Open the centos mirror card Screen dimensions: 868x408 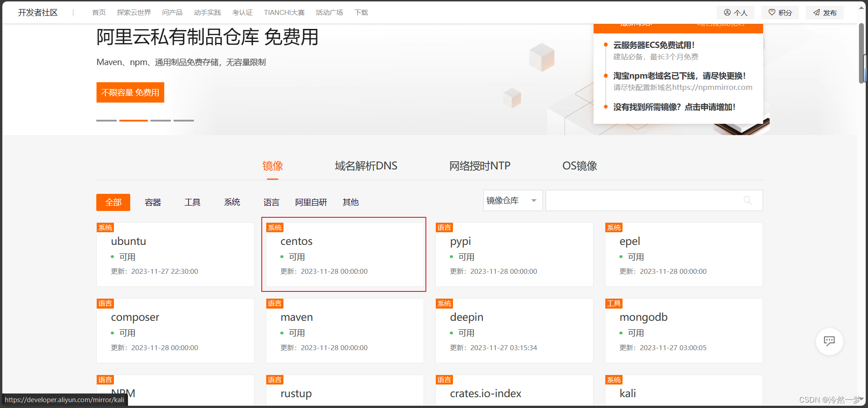(345, 254)
